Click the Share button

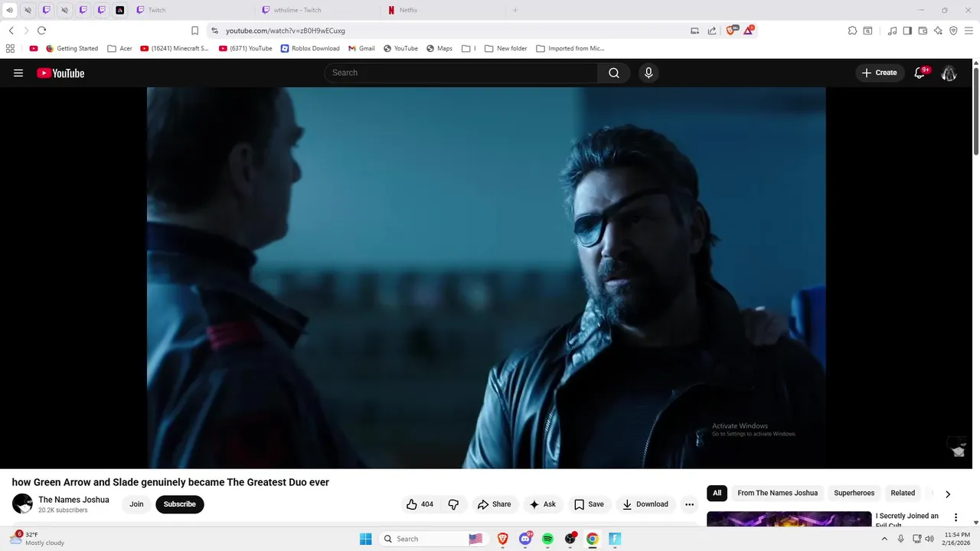click(x=494, y=504)
